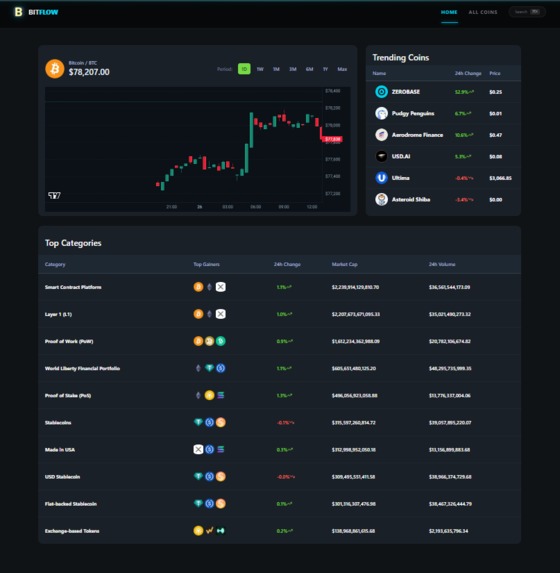Image resolution: width=560 pixels, height=573 pixels.
Task: Click XRP icon in Layer 1 (L1) row
Action: click(x=220, y=314)
